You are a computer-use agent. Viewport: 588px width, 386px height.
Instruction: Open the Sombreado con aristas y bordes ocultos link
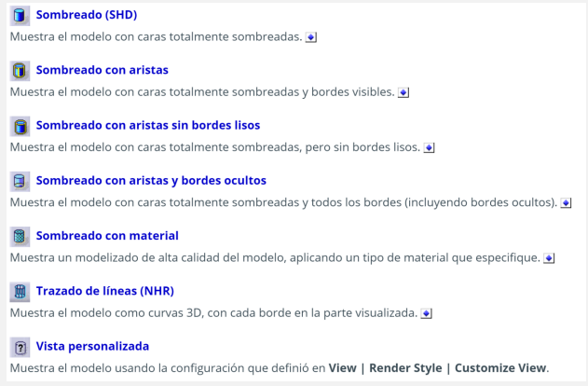pyautogui.click(x=151, y=181)
